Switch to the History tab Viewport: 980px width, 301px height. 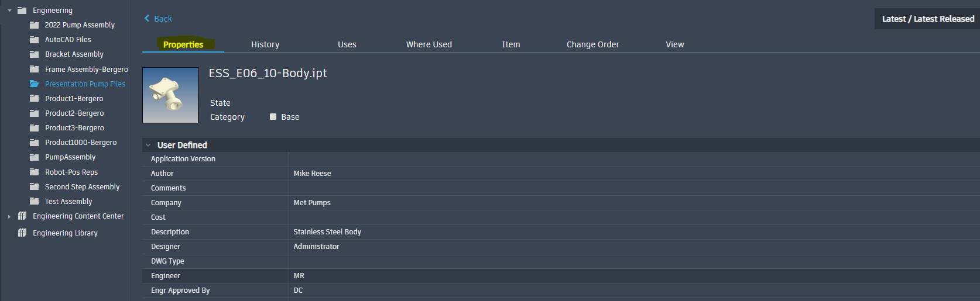click(265, 44)
